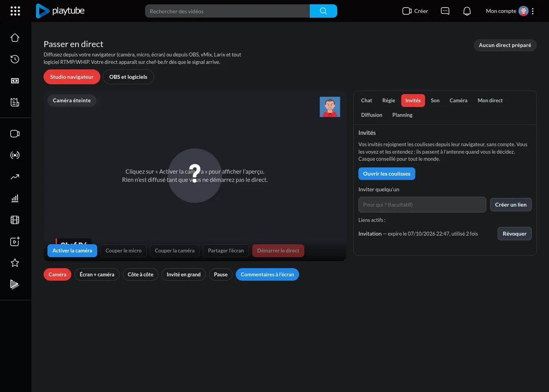
Task: Open the Créer menu in header
Action: point(415,11)
